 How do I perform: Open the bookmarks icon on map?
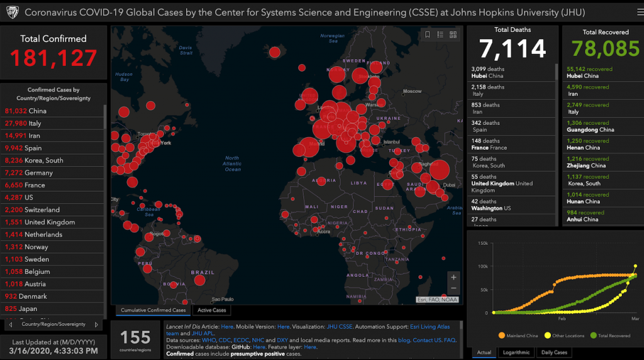coord(427,35)
